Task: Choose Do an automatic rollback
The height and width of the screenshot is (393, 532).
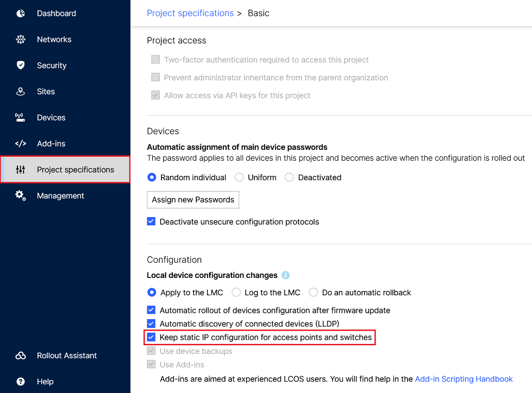Action: tap(313, 292)
